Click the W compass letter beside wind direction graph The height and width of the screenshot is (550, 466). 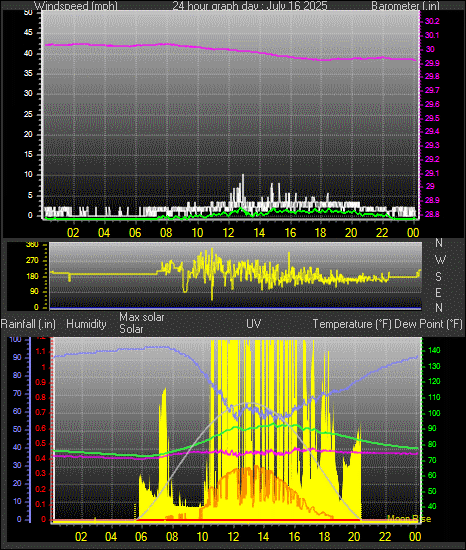point(440,260)
